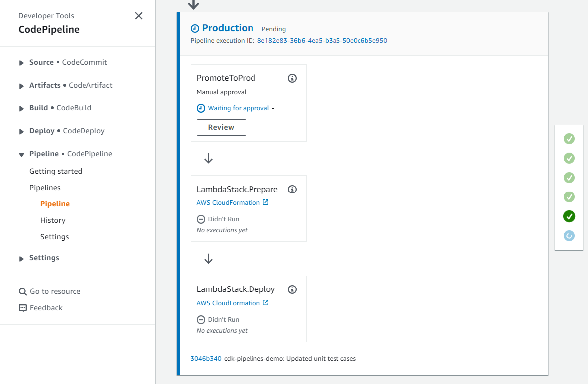Collapse the Pipeline CodePipeline section
This screenshot has width=588, height=384.
click(x=22, y=154)
